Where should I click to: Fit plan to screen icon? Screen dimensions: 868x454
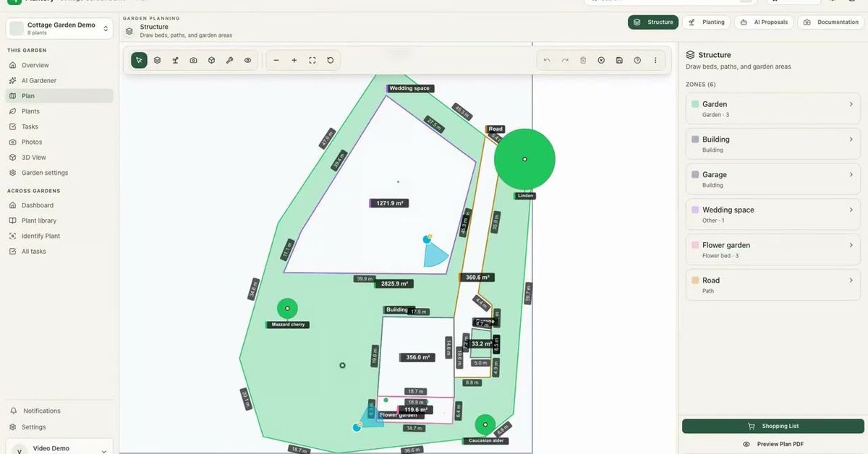point(312,60)
